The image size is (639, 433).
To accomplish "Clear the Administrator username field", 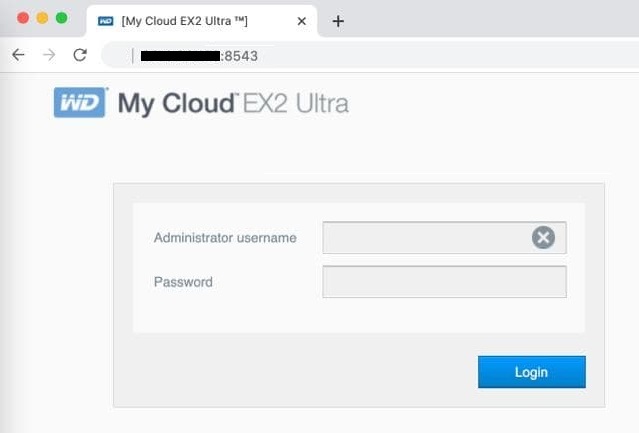I will pos(543,237).
